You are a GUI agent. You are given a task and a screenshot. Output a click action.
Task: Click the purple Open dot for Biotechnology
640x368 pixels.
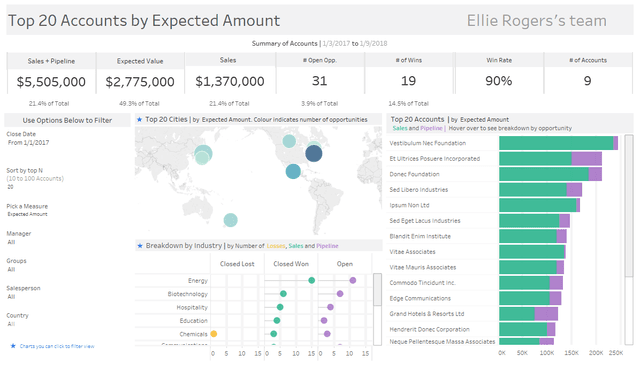[x=340, y=294]
